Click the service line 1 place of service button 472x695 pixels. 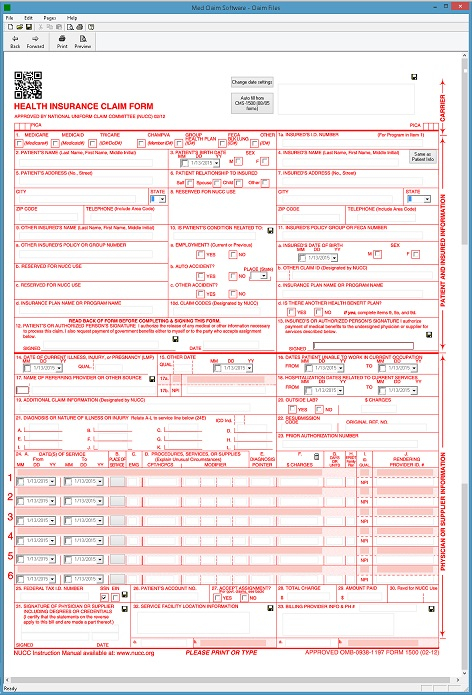coord(117,481)
